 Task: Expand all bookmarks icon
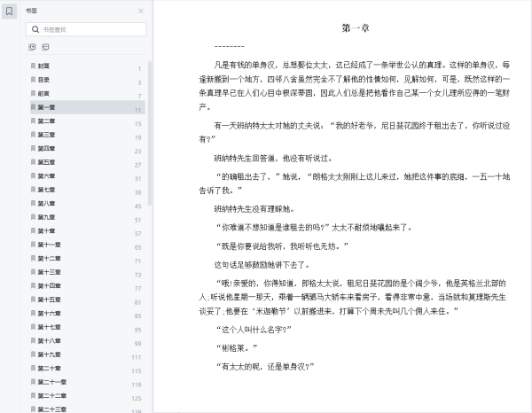click(x=32, y=47)
